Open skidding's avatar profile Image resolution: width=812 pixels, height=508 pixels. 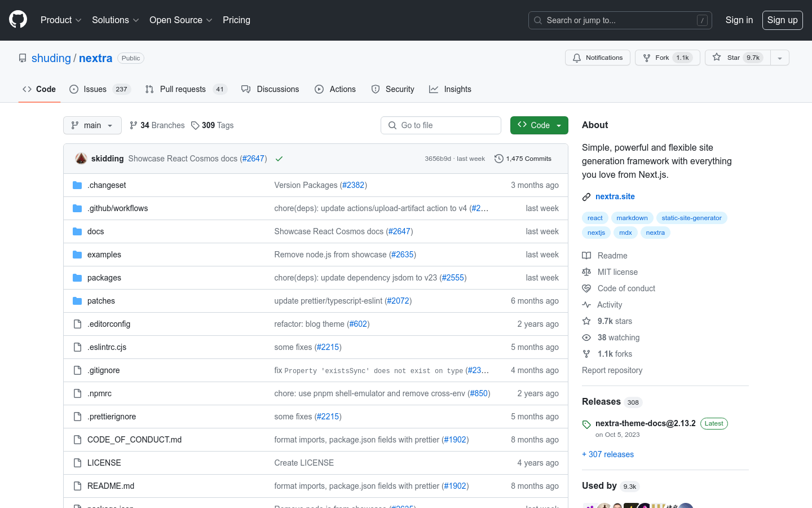coord(81,159)
